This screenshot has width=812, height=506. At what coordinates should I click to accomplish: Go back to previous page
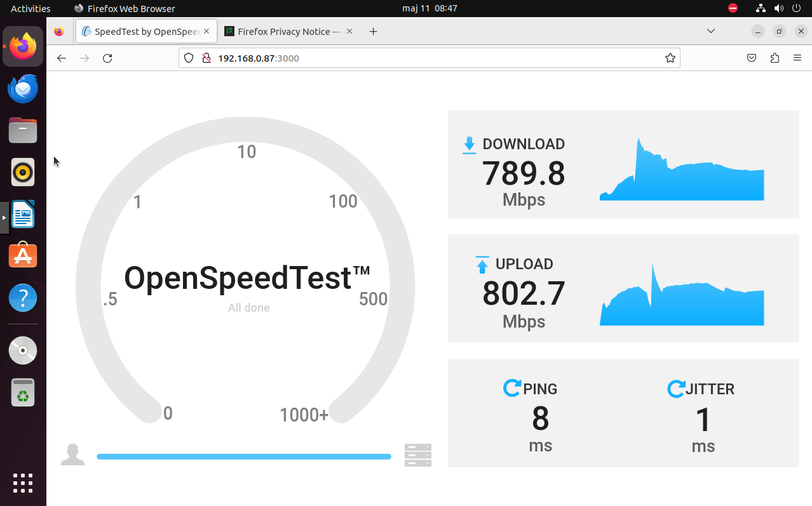coord(62,58)
